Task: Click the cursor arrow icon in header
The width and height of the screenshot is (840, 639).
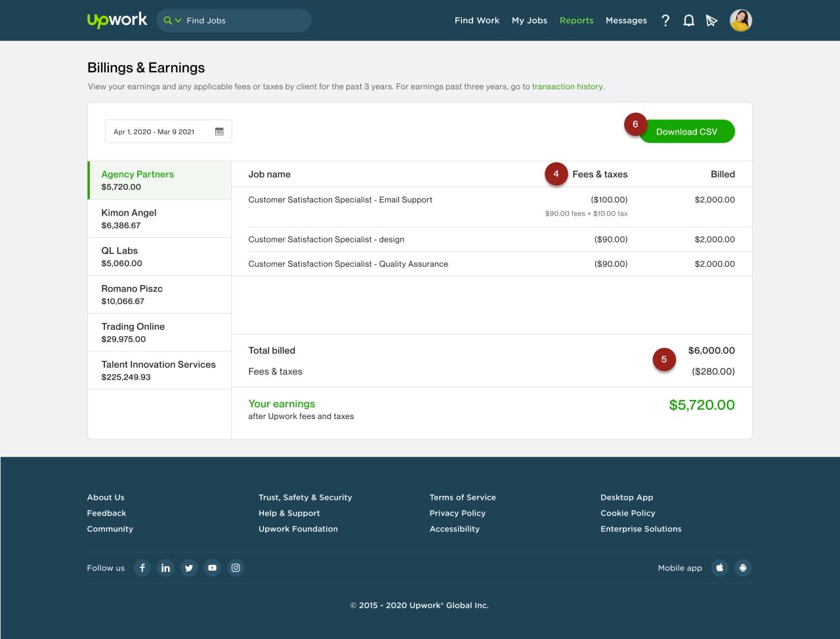Action: click(711, 21)
